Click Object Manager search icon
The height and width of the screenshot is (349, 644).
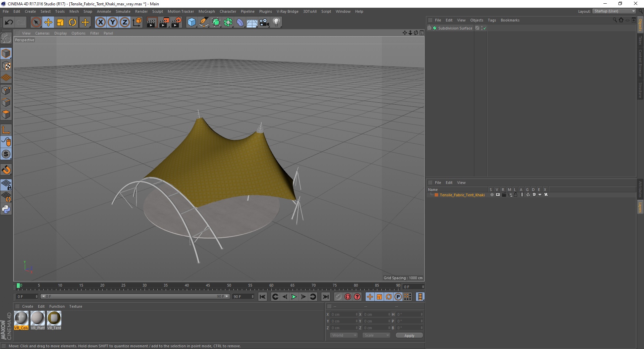click(614, 20)
